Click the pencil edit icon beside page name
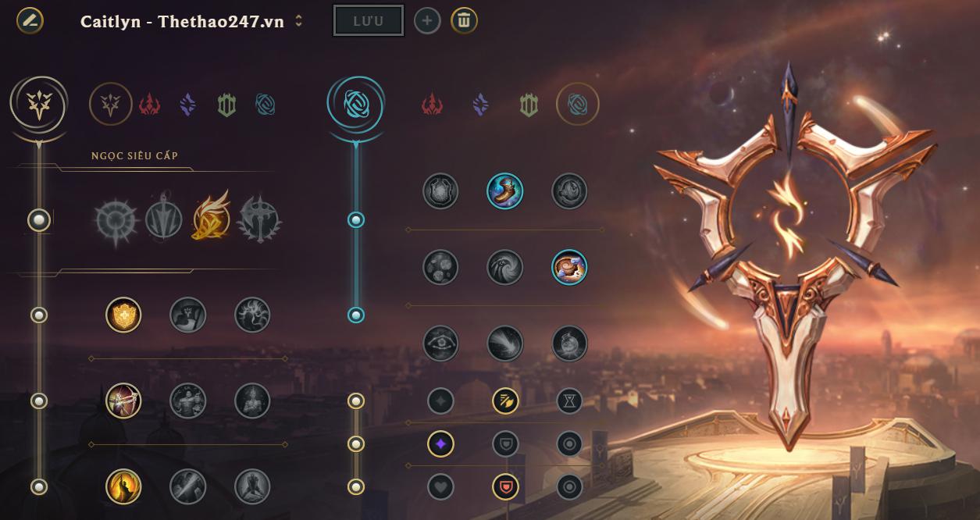 pyautogui.click(x=30, y=20)
